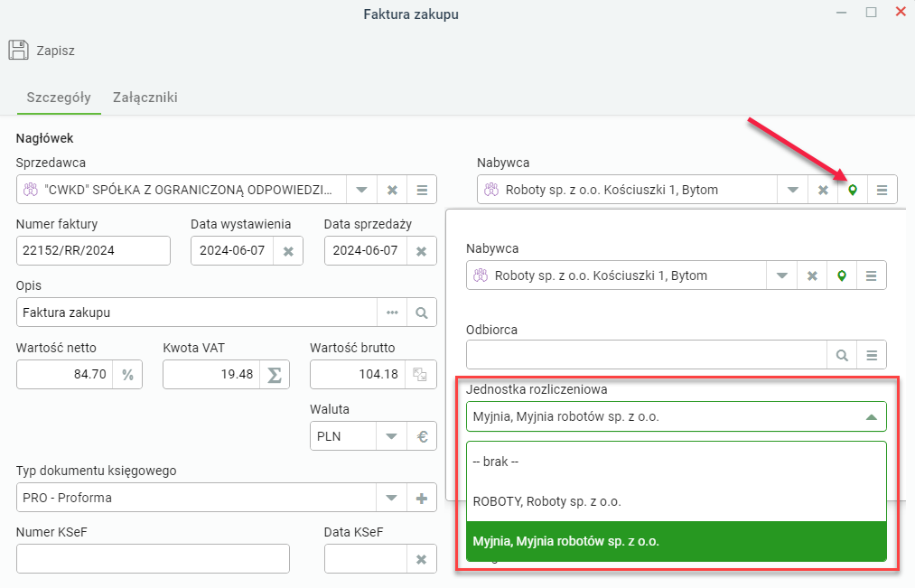Click the top Nabywca Roboty sp. z o.o. field

coord(627,191)
